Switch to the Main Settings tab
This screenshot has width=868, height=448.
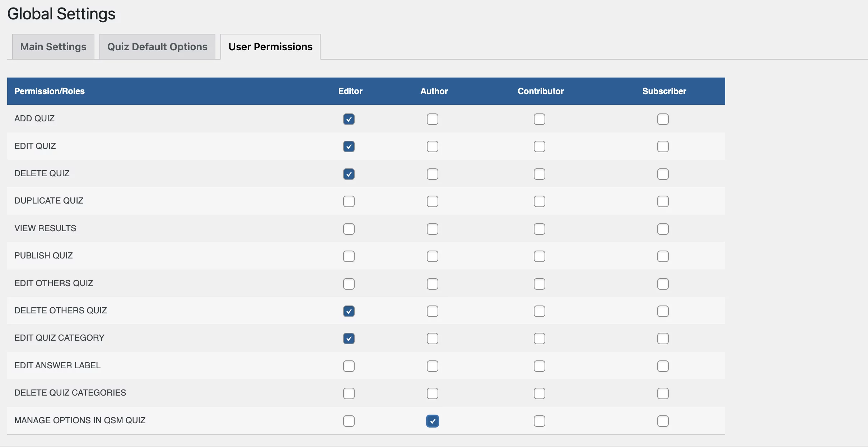[x=53, y=47]
